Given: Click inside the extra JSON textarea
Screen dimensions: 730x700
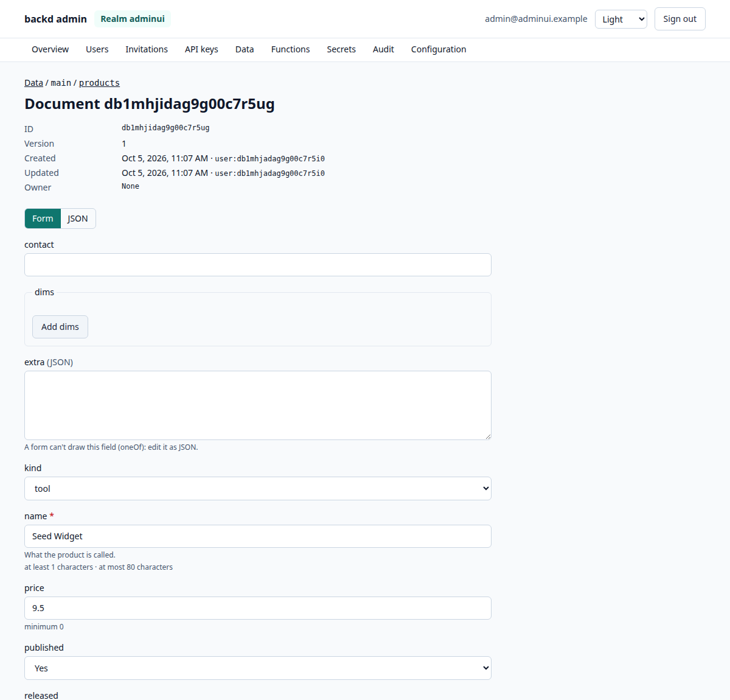Looking at the screenshot, I should 258,405.
